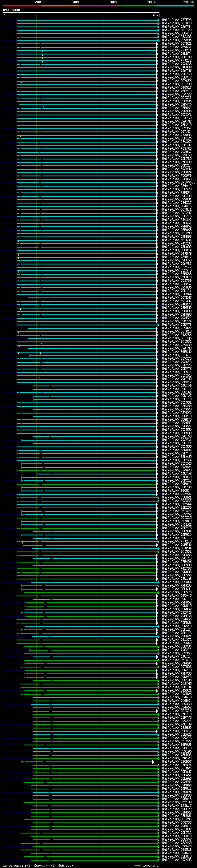
Task: Click the orange ~40% legend segment
Action: [x=60, y=6]
